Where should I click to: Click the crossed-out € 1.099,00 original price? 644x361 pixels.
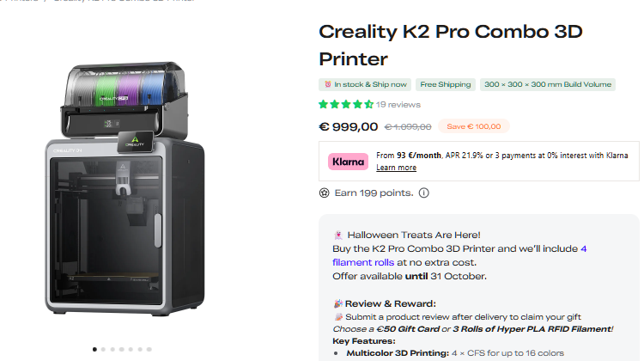[407, 127]
